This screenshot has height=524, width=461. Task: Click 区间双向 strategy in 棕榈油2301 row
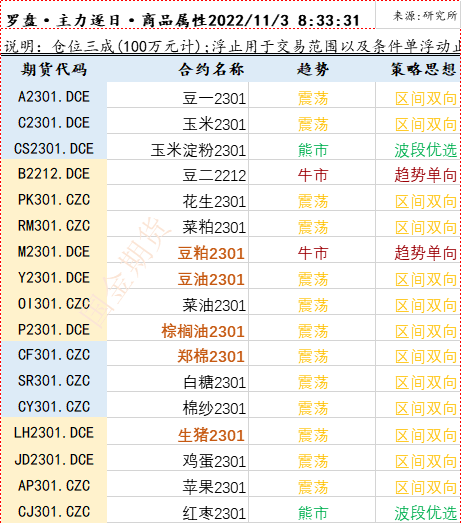coord(426,332)
